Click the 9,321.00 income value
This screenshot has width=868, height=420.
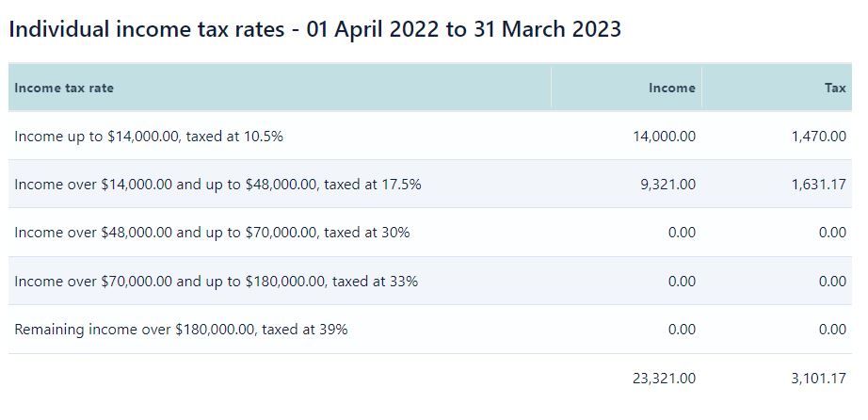click(668, 185)
